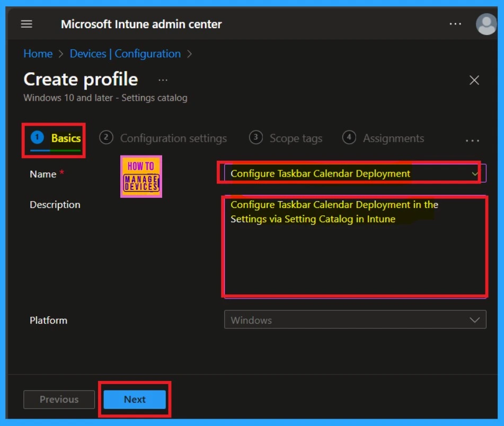
Task: Switch to Assignments step
Action: (x=383, y=138)
